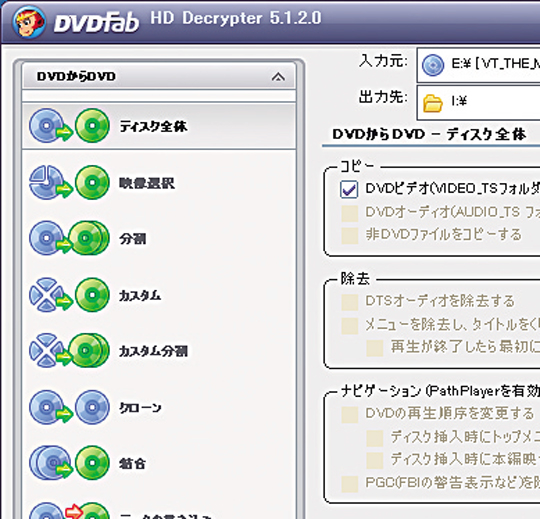Click the 出力先: label
540x519 pixels.
pos(383,97)
